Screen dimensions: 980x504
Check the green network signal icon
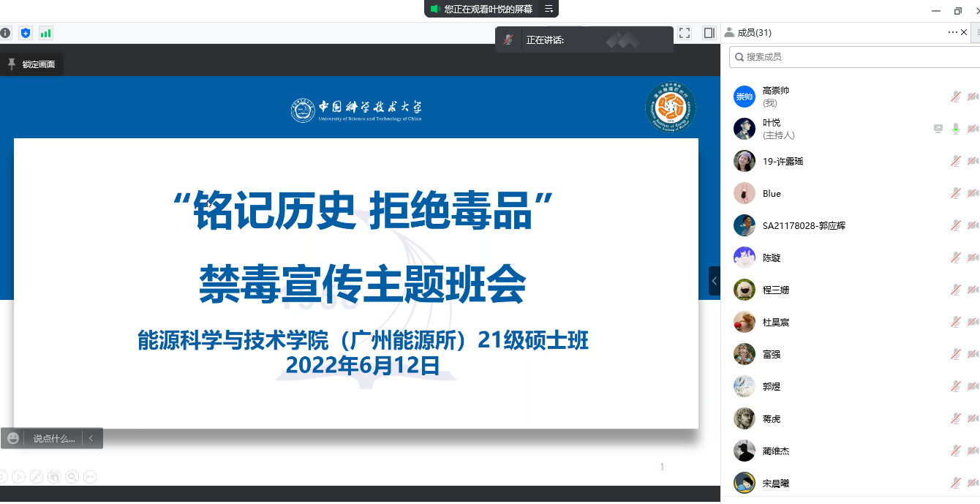(46, 33)
